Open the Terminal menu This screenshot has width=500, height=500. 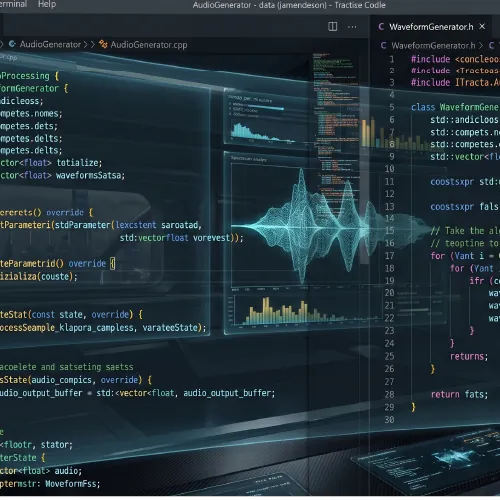[13, 4]
